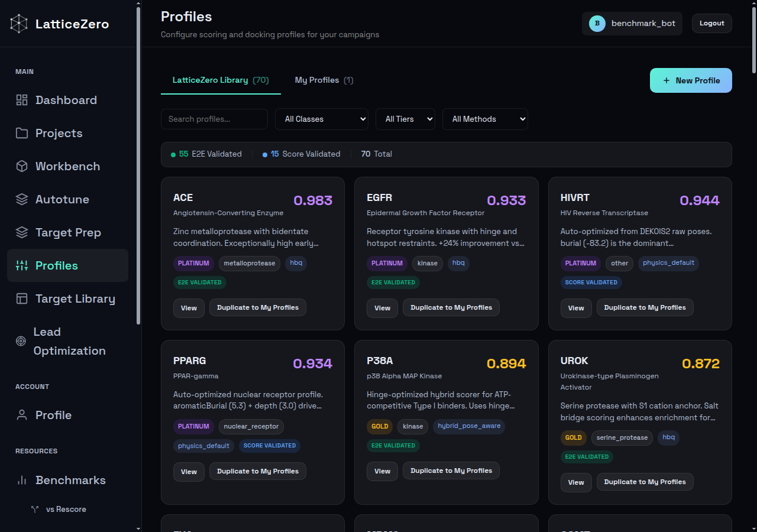Duplicate HIVRT to My Profiles
757x532 pixels.
pos(645,307)
